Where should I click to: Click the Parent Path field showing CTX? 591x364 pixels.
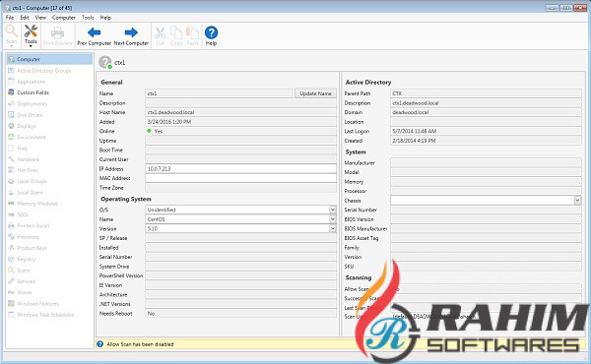click(486, 93)
